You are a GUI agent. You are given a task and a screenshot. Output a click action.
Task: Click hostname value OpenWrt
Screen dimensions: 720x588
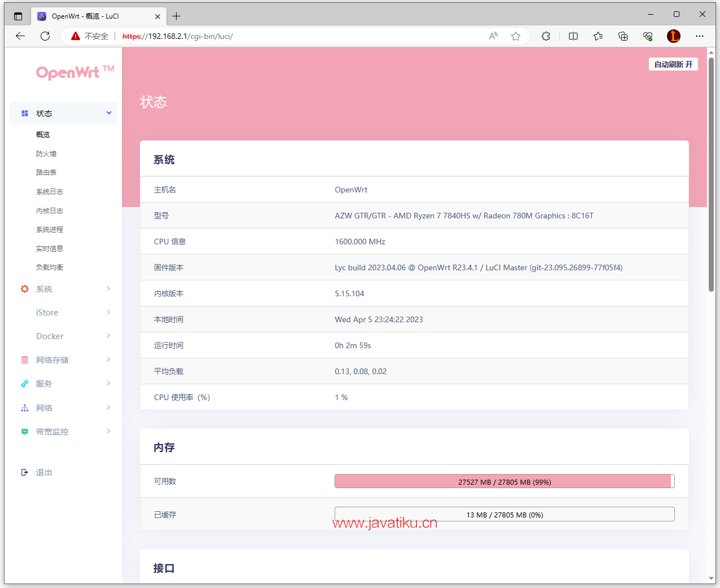pyautogui.click(x=351, y=190)
